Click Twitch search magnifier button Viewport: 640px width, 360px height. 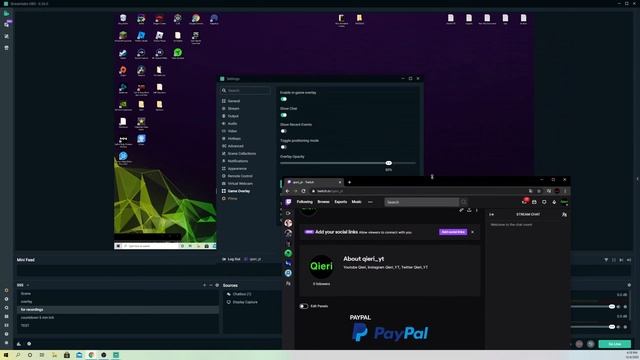[464, 202]
